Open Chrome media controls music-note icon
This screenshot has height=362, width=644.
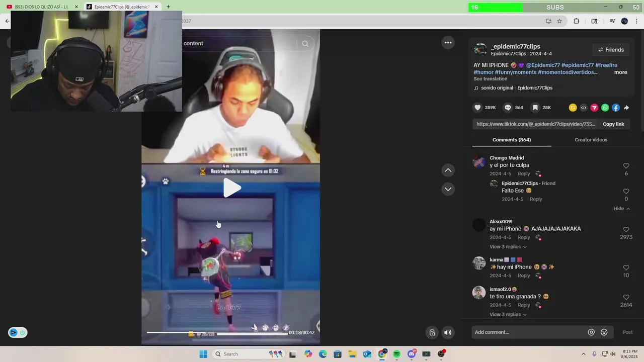612,21
